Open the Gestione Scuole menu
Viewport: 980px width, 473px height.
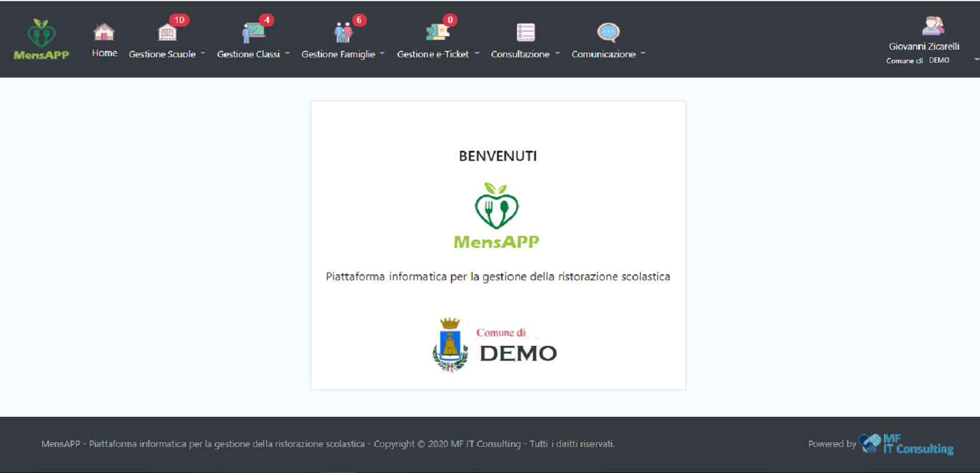[162, 54]
